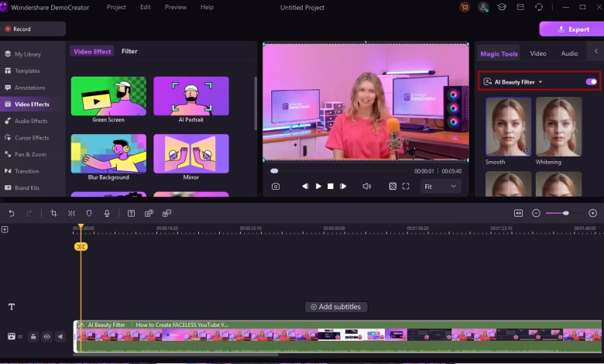
Task: Click the split clip toolbar icon
Action: 72,214
